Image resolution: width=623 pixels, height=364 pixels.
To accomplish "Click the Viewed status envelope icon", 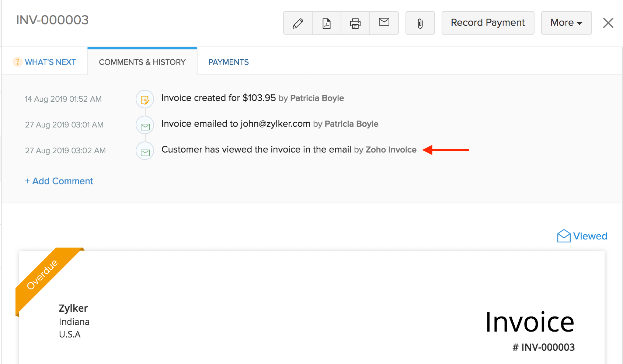I will click(x=563, y=236).
